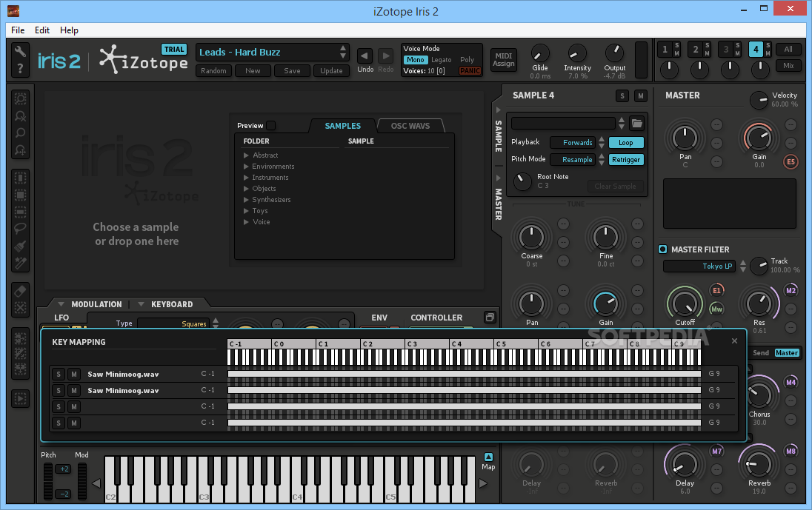Close the Key Mapping panel
This screenshot has width=812, height=510.
(x=734, y=340)
